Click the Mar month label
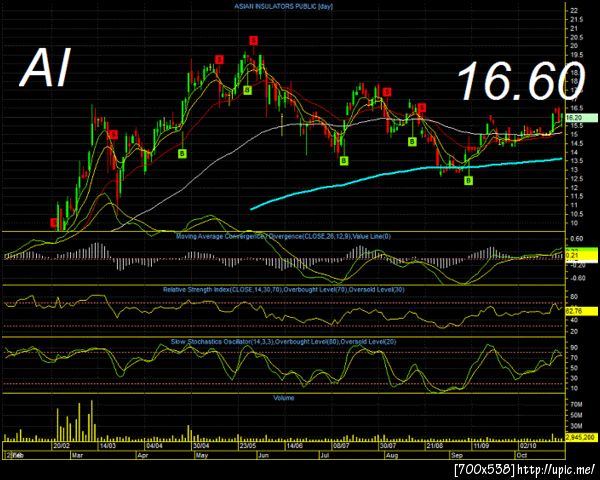The height and width of the screenshot is (480, 600). (x=77, y=455)
